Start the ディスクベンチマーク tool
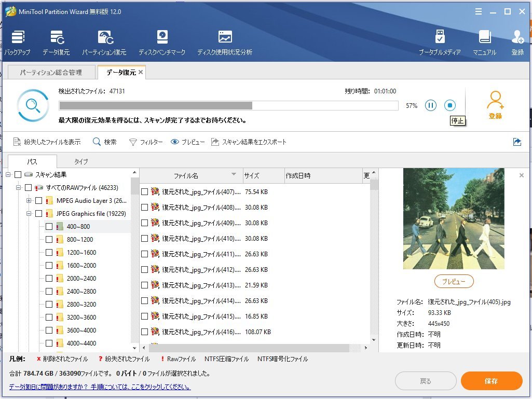The image size is (532, 399). click(x=162, y=43)
